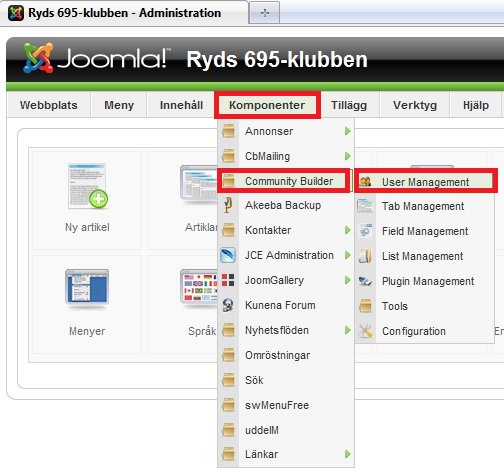
Task: Expand the Länkar submenu arrow
Action: tap(348, 454)
